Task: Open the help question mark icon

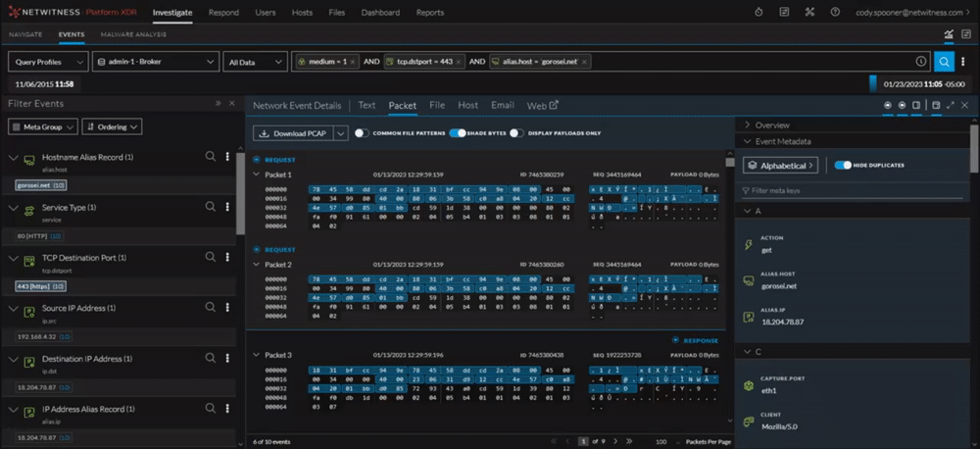Action: coord(835,13)
